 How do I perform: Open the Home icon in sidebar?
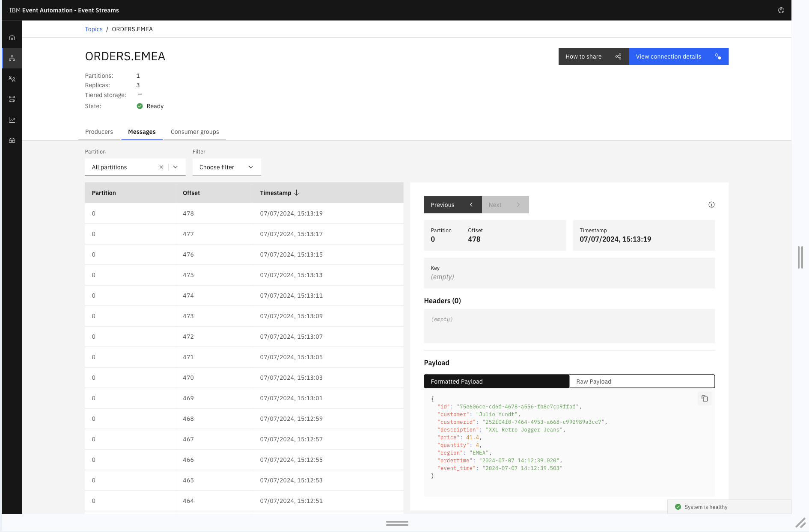click(x=12, y=38)
